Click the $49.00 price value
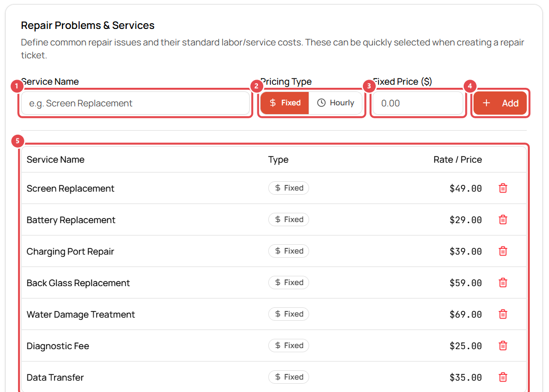The image size is (549, 392). 466,189
